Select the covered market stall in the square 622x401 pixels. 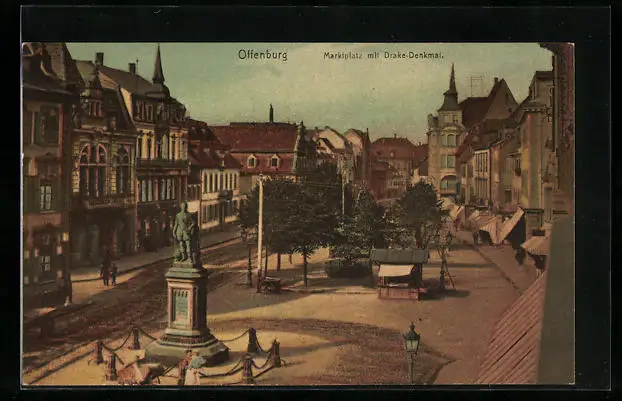click(x=398, y=273)
